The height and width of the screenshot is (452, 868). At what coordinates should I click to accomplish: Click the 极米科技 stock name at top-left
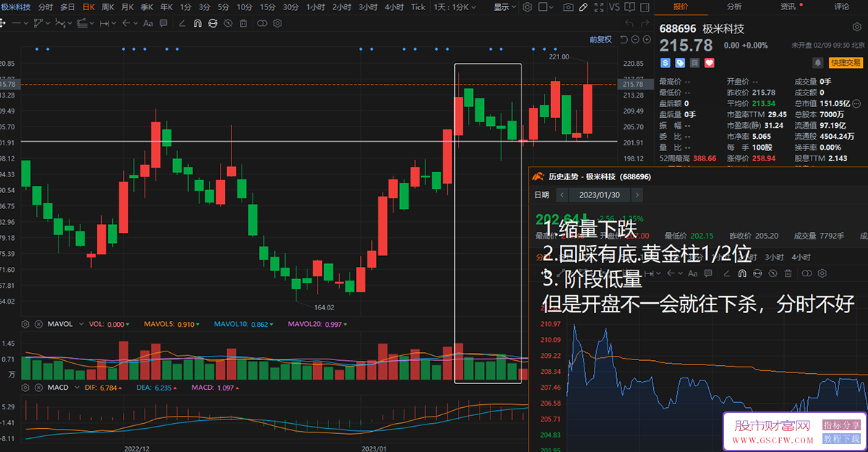pyautogui.click(x=16, y=7)
